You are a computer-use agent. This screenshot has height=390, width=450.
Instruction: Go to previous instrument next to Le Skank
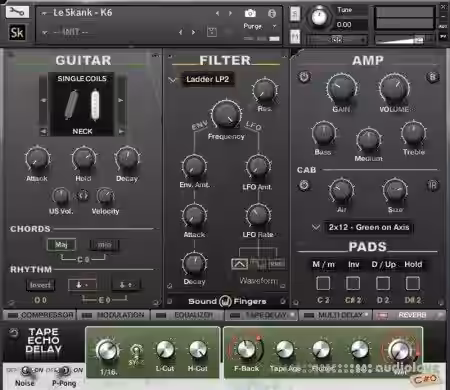(x=218, y=13)
